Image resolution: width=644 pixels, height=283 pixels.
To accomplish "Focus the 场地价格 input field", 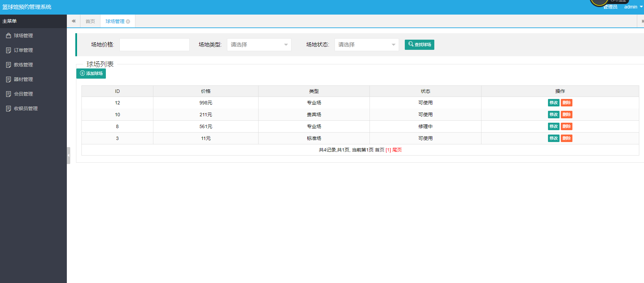I will [x=154, y=45].
